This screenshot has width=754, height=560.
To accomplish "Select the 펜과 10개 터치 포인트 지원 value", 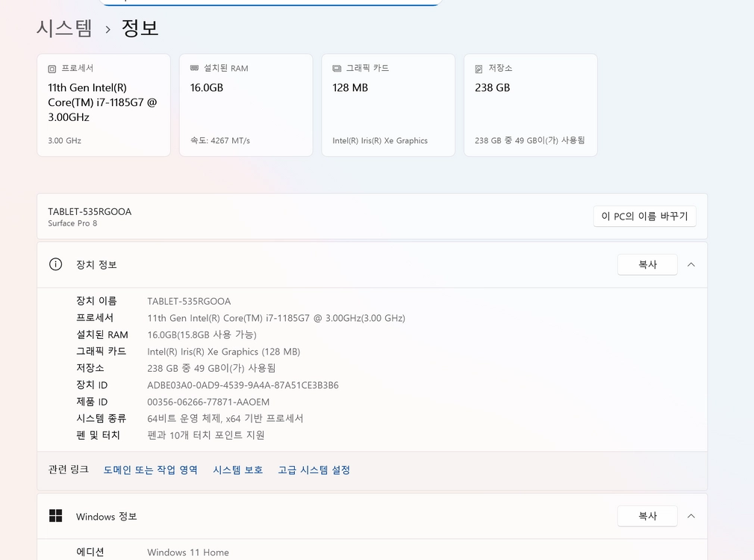I will (206, 435).
